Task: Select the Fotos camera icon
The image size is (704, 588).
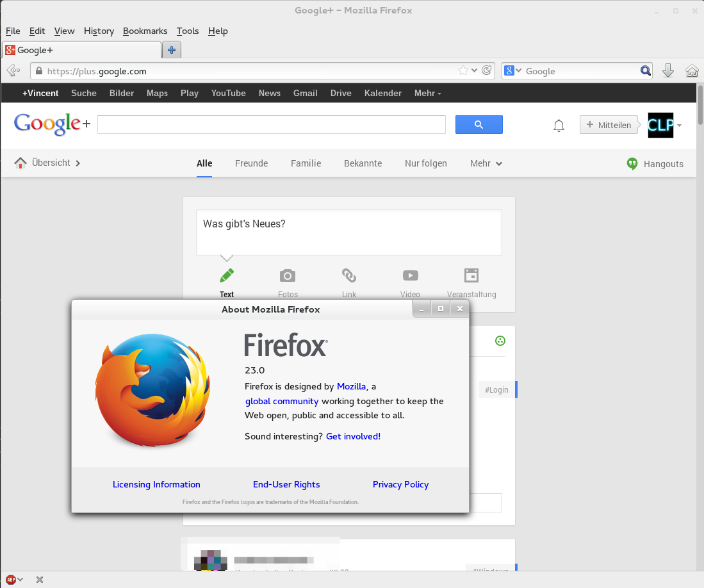Action: pyautogui.click(x=288, y=276)
